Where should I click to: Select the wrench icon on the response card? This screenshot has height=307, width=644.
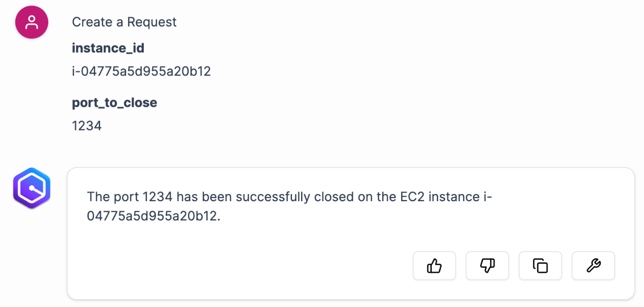(x=593, y=266)
